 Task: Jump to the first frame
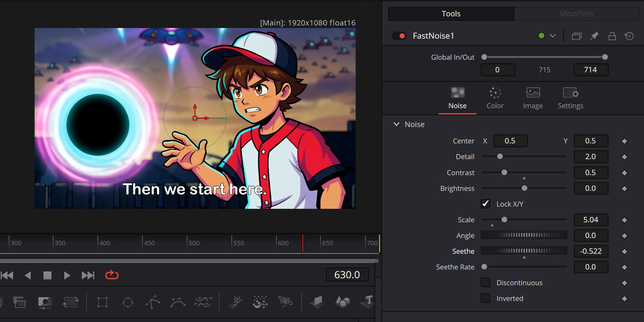coord(7,275)
